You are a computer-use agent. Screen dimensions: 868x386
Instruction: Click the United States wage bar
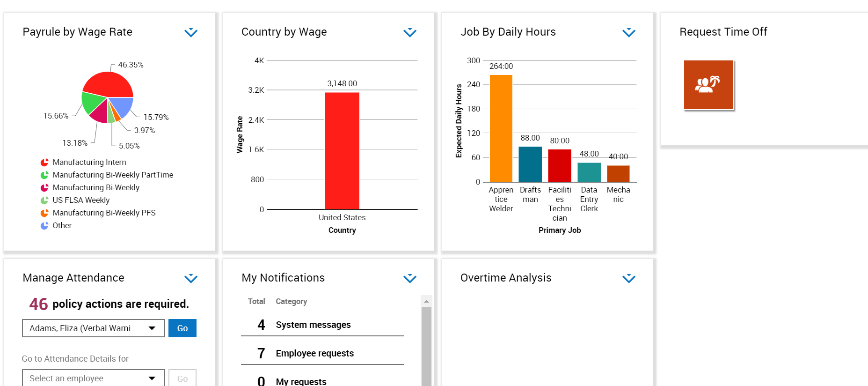[342, 151]
